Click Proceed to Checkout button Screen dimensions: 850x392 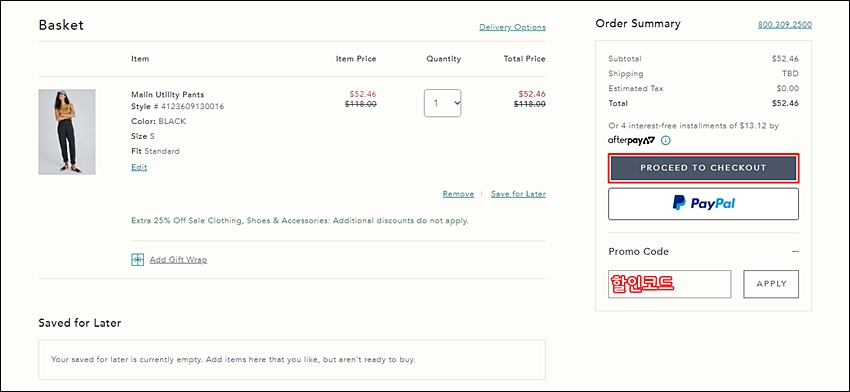click(703, 168)
